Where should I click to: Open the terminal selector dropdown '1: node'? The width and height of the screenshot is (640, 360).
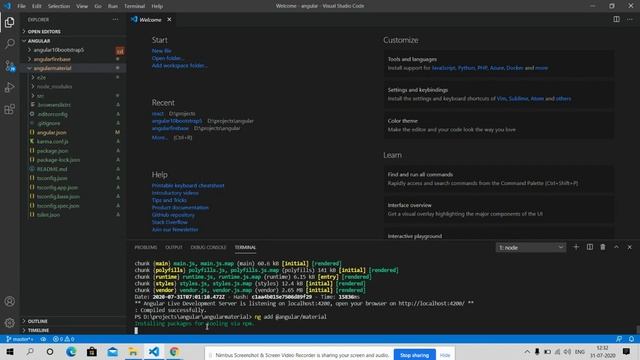coord(531,247)
